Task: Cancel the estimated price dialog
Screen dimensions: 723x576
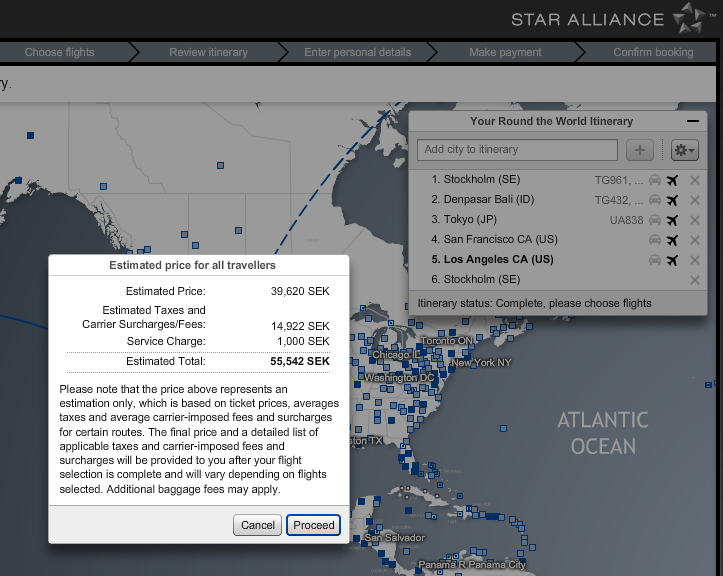Action: [x=258, y=525]
